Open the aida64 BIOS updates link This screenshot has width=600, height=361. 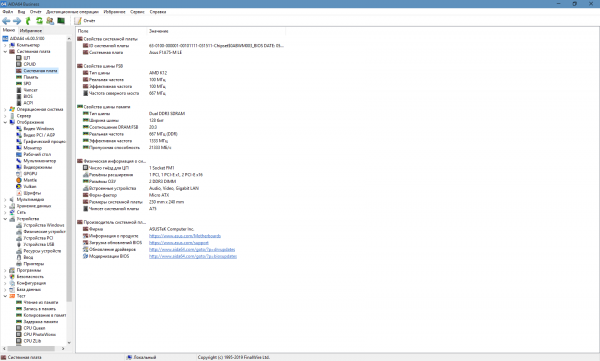[193, 256]
